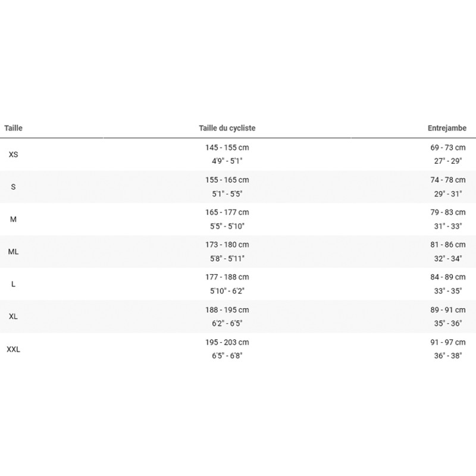Click the 145 - 155 cm rider height
Screen dimensions: 476x476
(227, 148)
